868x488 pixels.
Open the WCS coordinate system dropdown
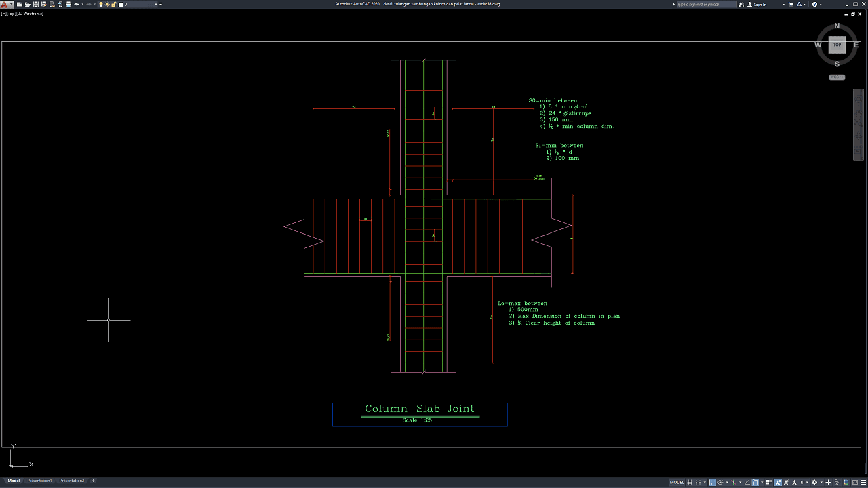837,77
